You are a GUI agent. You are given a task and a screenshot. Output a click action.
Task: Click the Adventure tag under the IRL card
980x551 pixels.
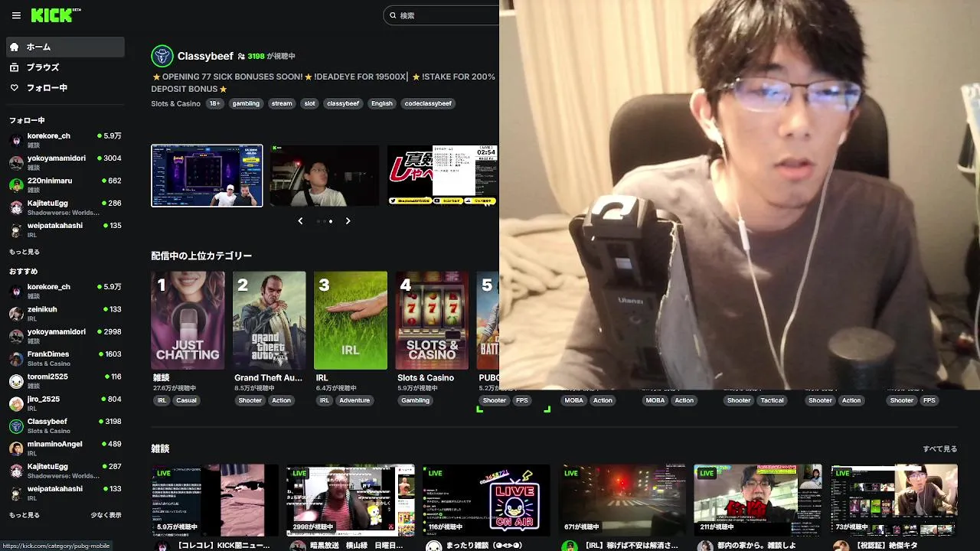point(354,400)
